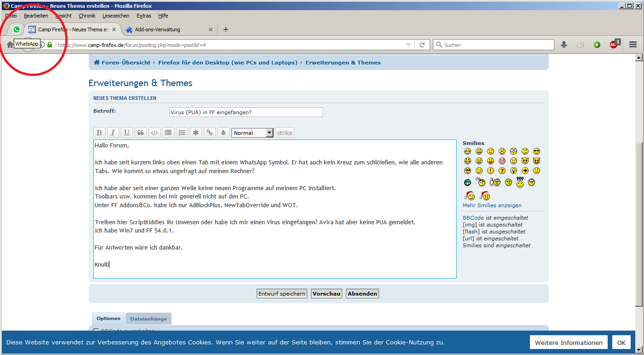Open the Downloads panel arrow
Screen dimensions: 644x355
point(564,45)
